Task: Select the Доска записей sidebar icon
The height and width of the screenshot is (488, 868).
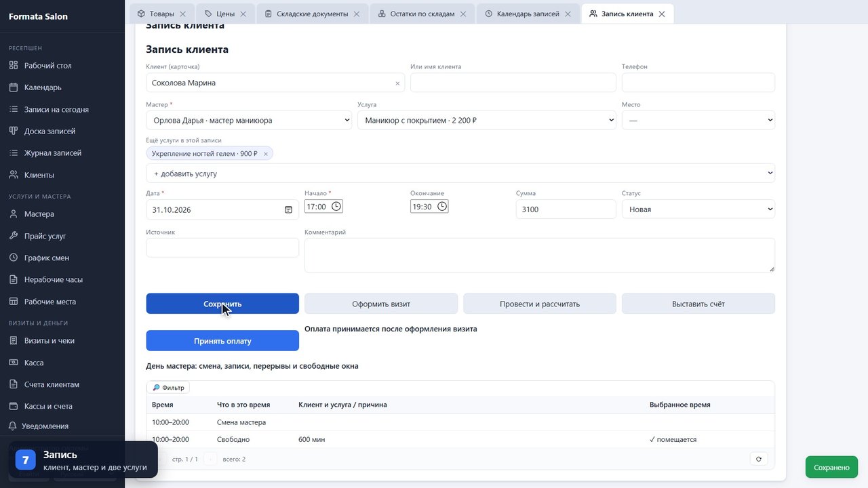Action: (x=13, y=131)
